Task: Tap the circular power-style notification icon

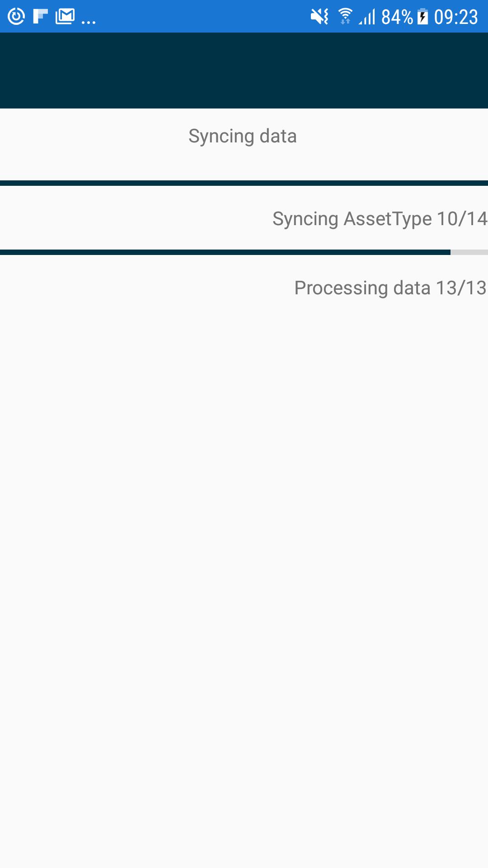Action: pyautogui.click(x=16, y=17)
